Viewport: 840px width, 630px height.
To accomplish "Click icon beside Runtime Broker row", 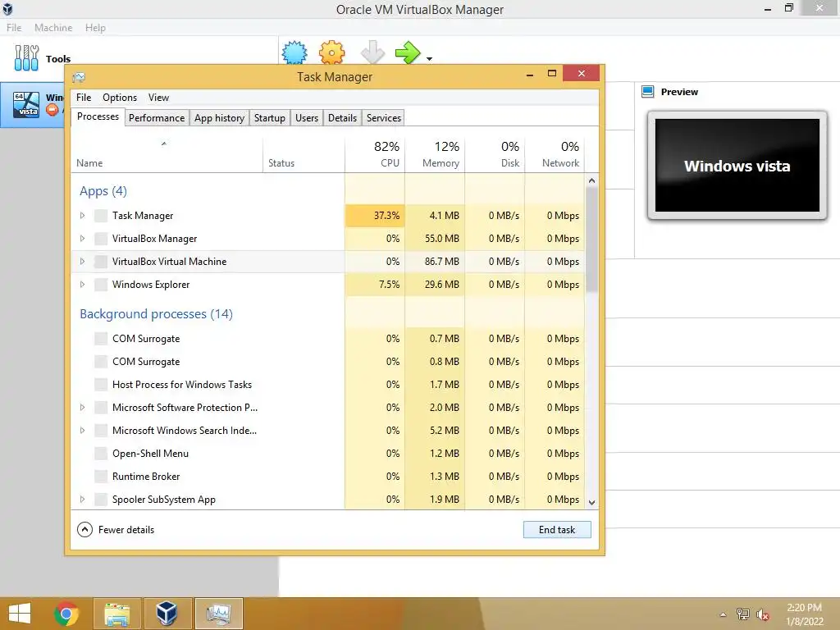I will (x=101, y=477).
